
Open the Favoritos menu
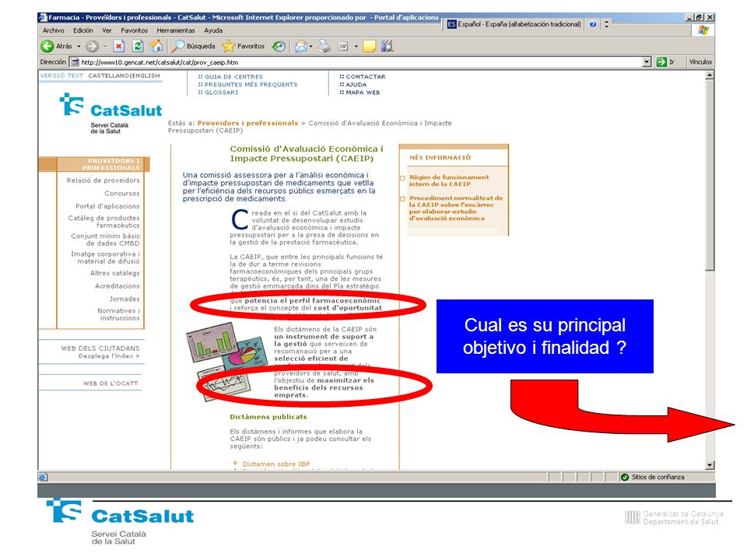click(x=135, y=30)
